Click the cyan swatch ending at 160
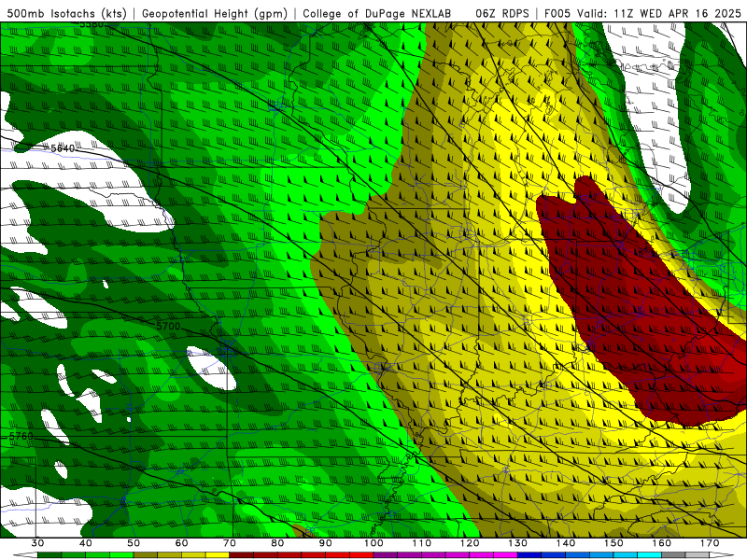The height and width of the screenshot is (560, 747). coord(649,555)
